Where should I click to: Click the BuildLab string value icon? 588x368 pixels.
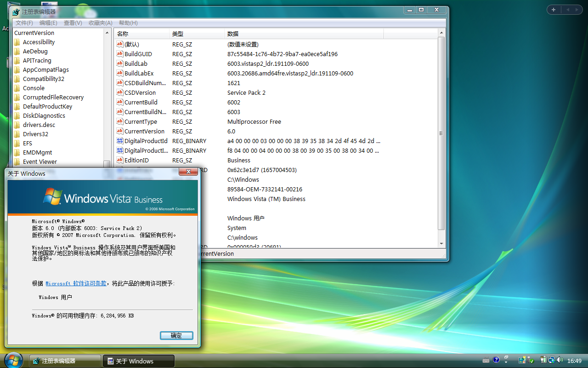pyautogui.click(x=120, y=63)
